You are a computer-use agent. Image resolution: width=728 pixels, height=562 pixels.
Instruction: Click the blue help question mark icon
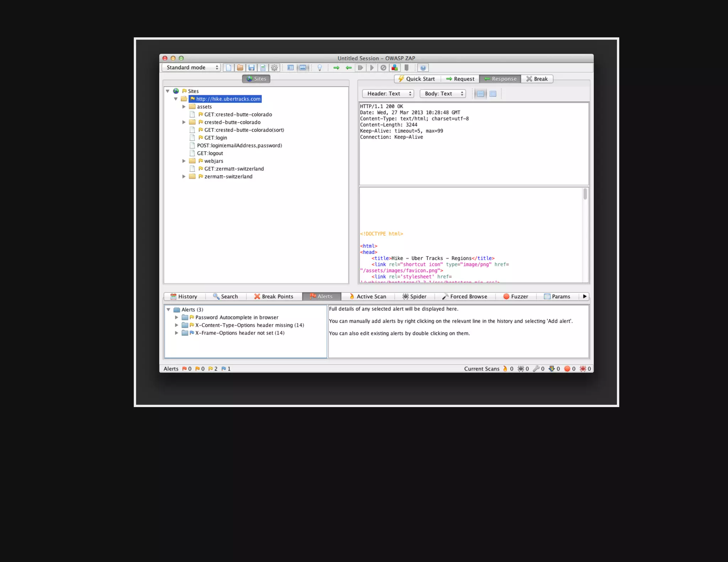pos(423,67)
